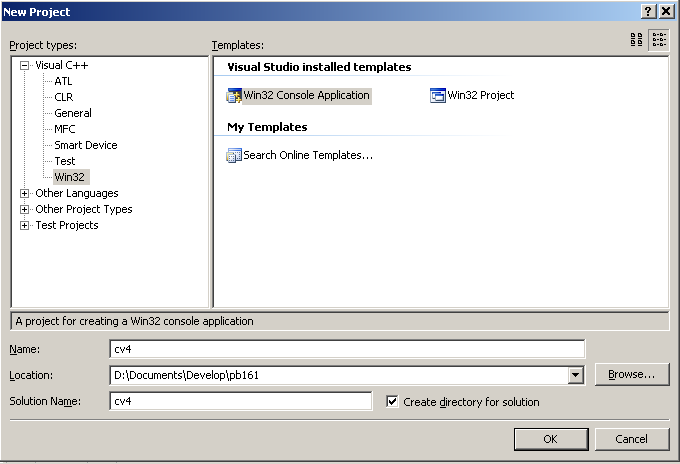Image resolution: width=680 pixels, height=464 pixels.
Task: Click the Cancel button
Action: (x=632, y=439)
